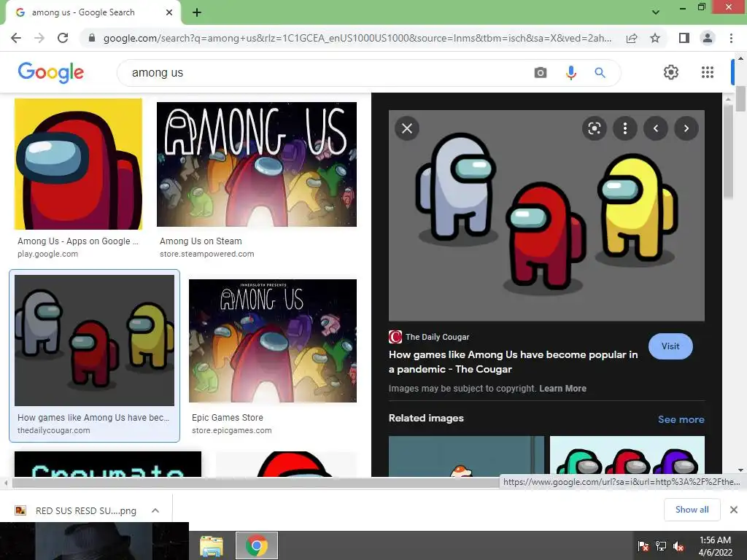Close the downloads bar
The height and width of the screenshot is (560, 747).
coord(734,510)
